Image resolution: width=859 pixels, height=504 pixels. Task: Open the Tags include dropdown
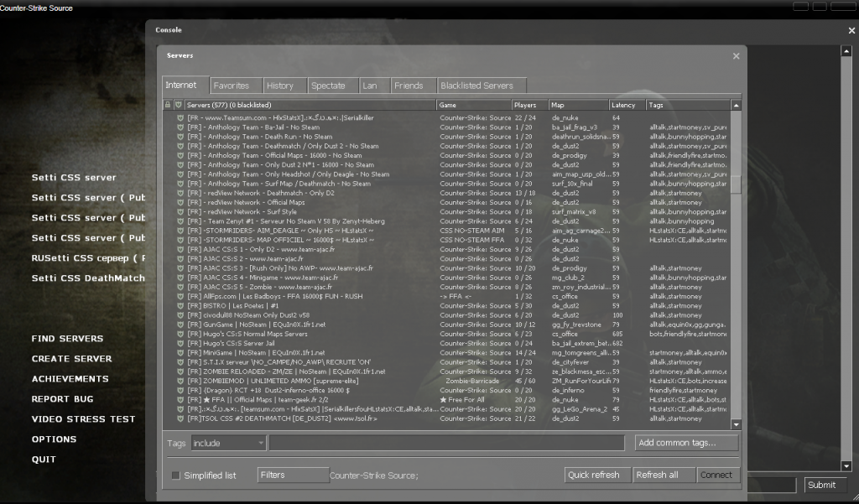click(228, 443)
